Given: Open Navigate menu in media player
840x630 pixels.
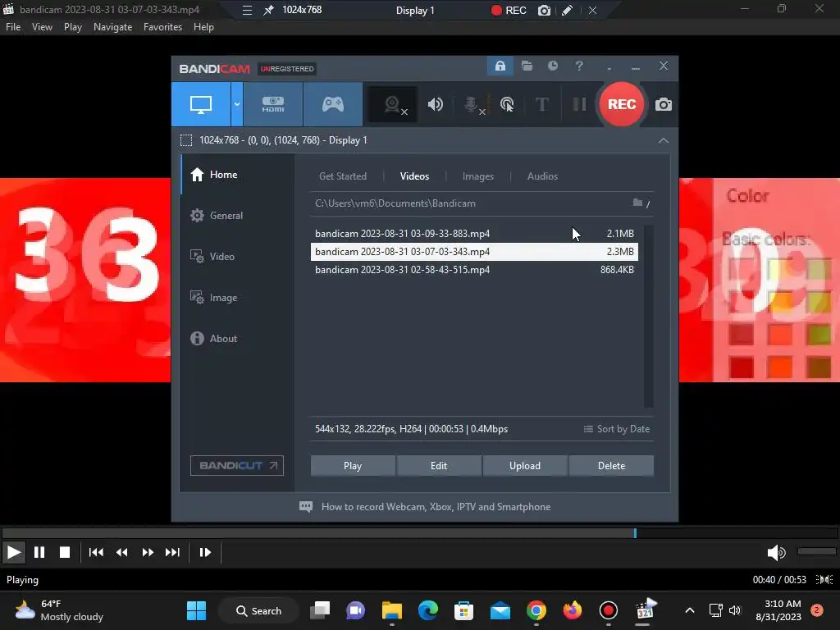Looking at the screenshot, I should click(x=112, y=27).
